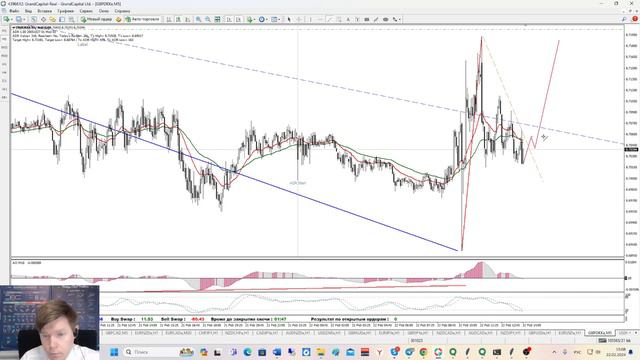
Task: Switch chart to Line Chart mode
Action: click(x=188, y=19)
